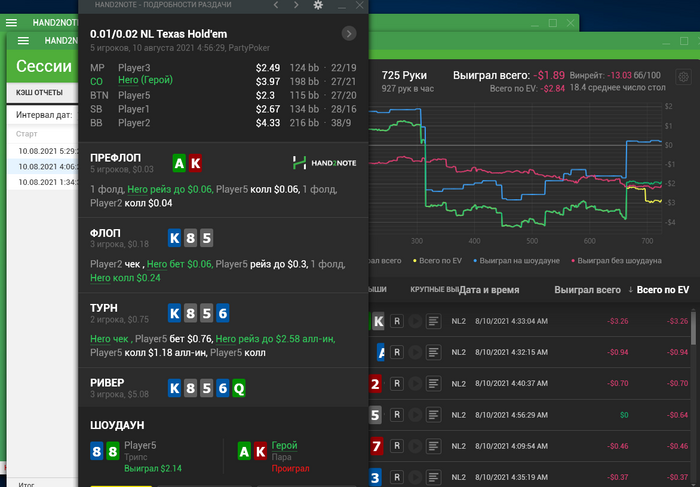
Task: Click replay R icon for 4:40:37 AM hand
Action: (x=396, y=383)
